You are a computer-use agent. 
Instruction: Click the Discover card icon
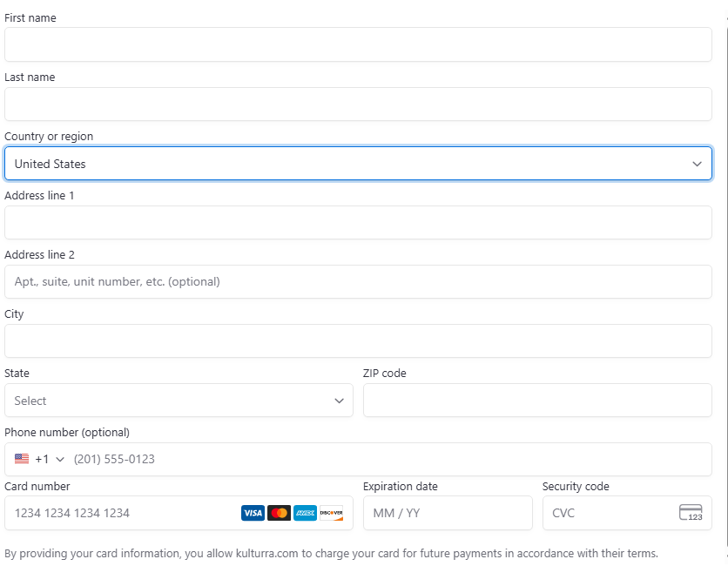(x=331, y=513)
